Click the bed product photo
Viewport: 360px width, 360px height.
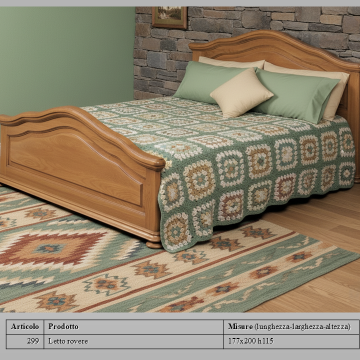tap(180, 159)
